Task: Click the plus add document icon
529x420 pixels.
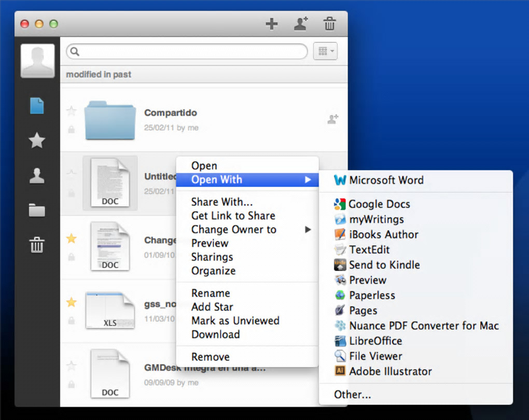Action: coord(272,24)
